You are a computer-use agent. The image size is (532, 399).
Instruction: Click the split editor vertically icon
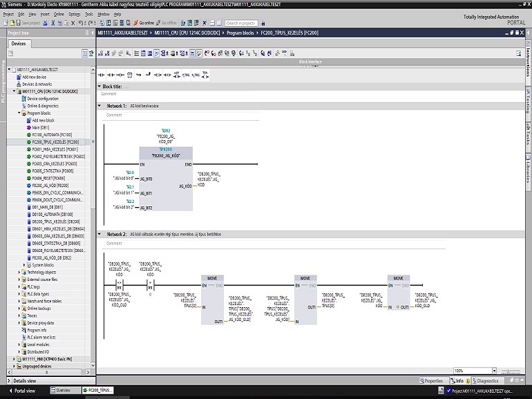(x=219, y=23)
